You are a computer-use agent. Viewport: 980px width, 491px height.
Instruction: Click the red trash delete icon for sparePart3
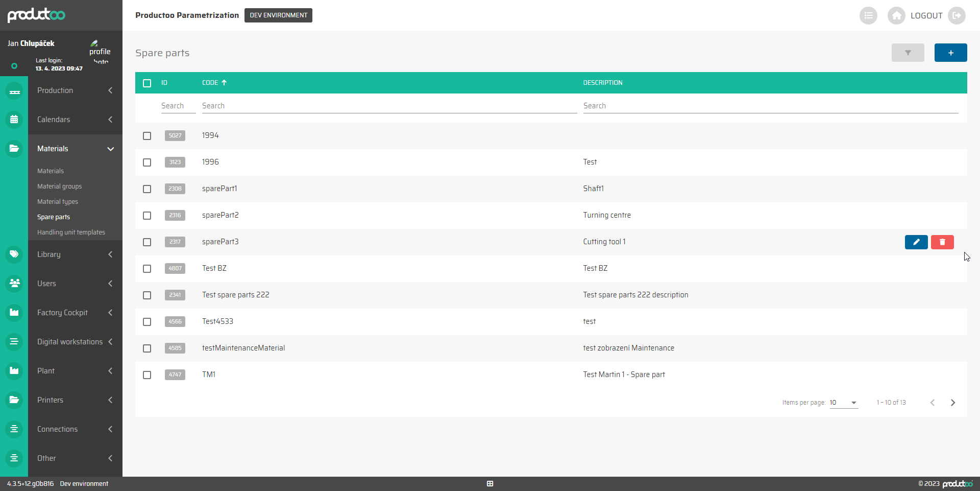942,242
